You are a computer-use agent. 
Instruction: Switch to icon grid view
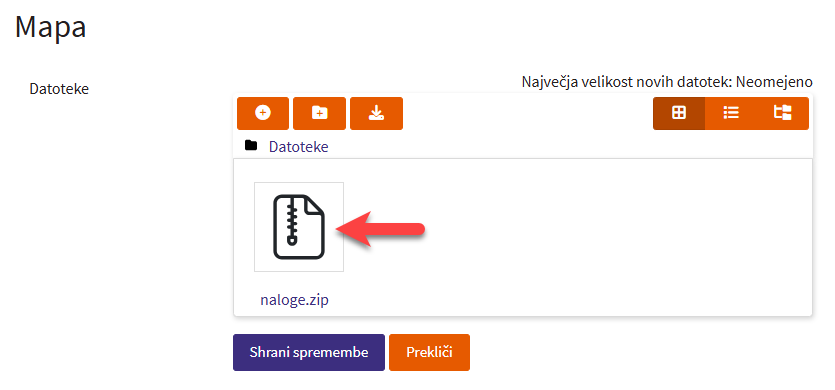pyautogui.click(x=679, y=113)
